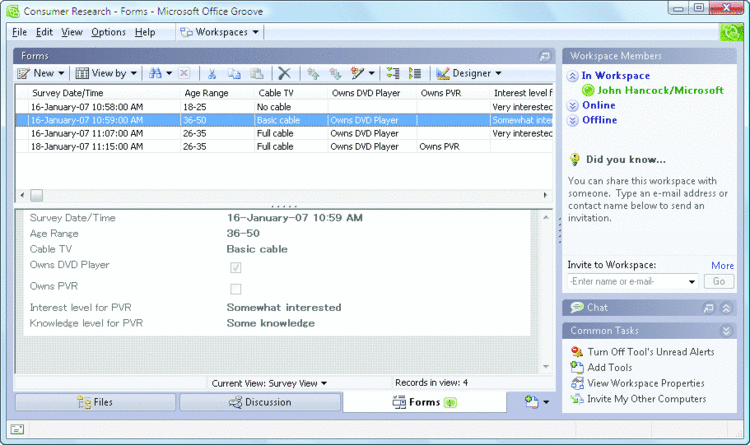Pop out the Chat panel

(x=709, y=308)
